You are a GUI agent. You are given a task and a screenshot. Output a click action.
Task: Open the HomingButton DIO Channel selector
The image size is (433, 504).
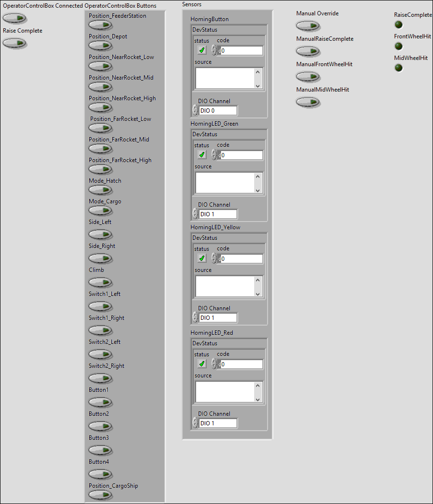point(218,111)
